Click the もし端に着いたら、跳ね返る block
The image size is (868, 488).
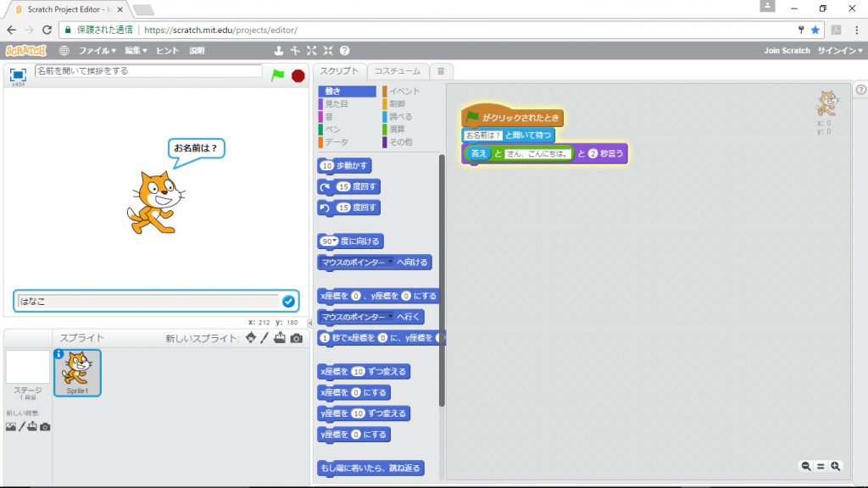coord(371,468)
